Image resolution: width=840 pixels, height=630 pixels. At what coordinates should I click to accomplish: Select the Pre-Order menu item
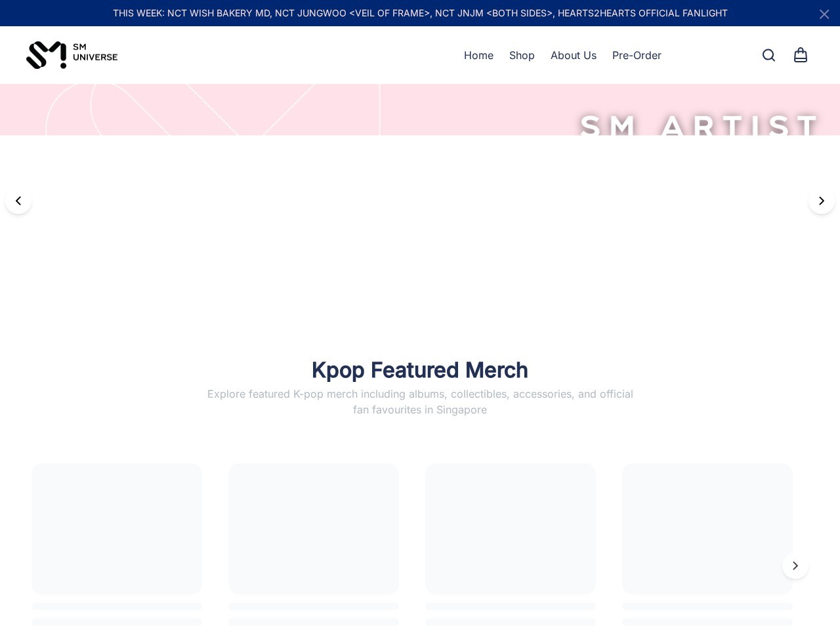[637, 55]
